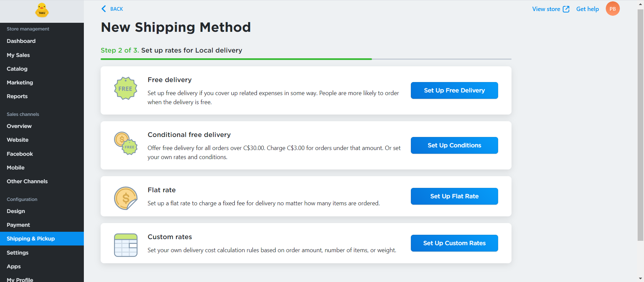Open Shipping & Pickup settings
The width and height of the screenshot is (644, 282).
(31, 238)
